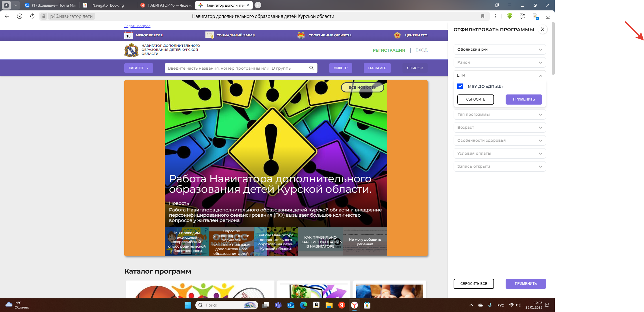
Task: Add a new browser tab
Action: [258, 5]
